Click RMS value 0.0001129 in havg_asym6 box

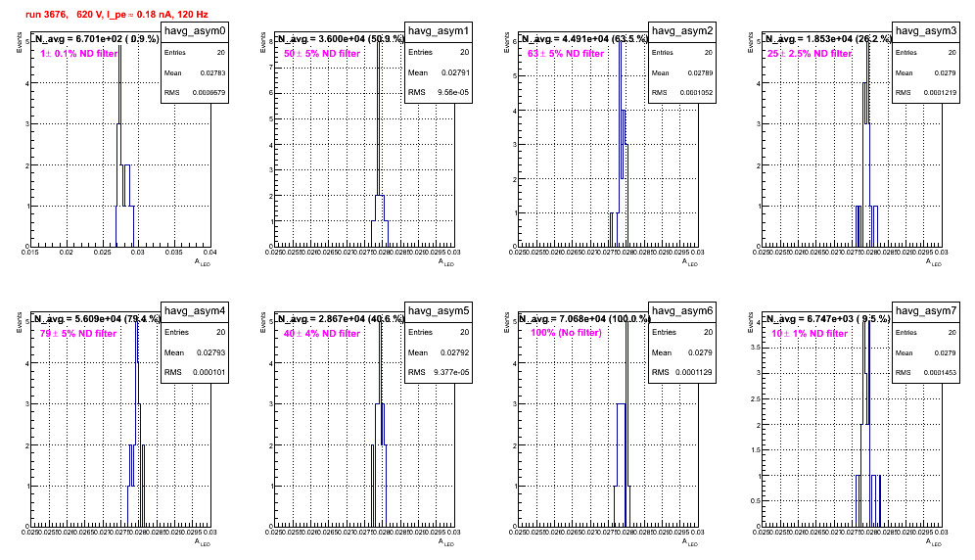[x=694, y=372]
